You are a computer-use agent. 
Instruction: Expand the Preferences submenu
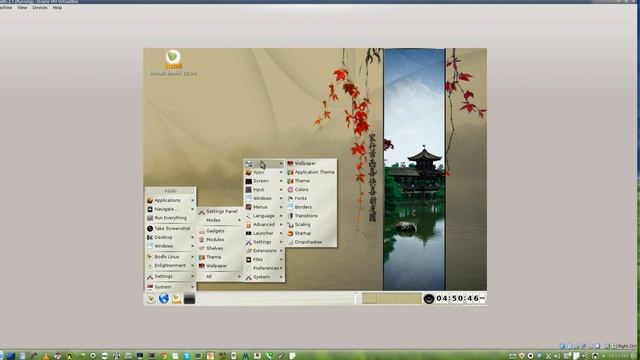click(x=264, y=268)
